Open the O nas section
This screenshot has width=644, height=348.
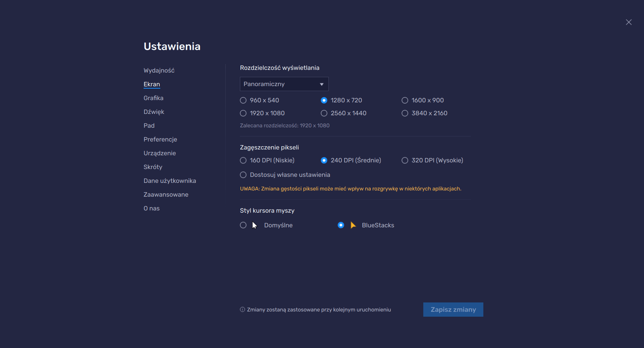pos(151,209)
